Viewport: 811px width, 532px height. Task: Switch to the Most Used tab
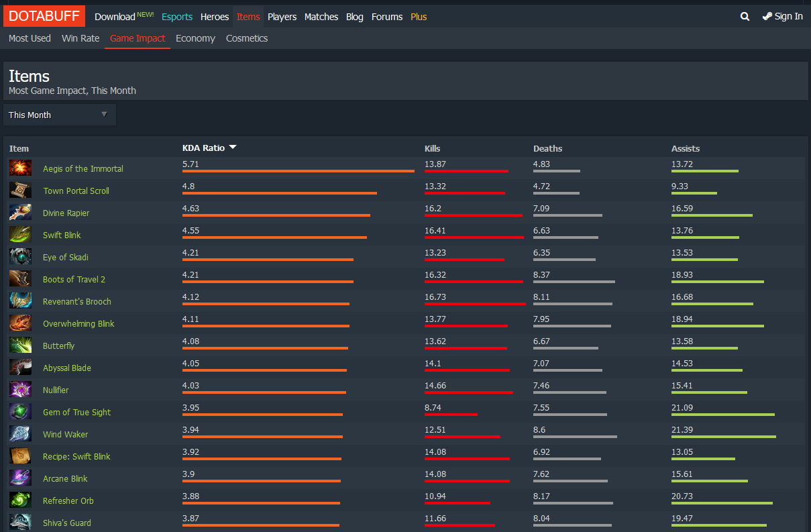pyautogui.click(x=30, y=38)
